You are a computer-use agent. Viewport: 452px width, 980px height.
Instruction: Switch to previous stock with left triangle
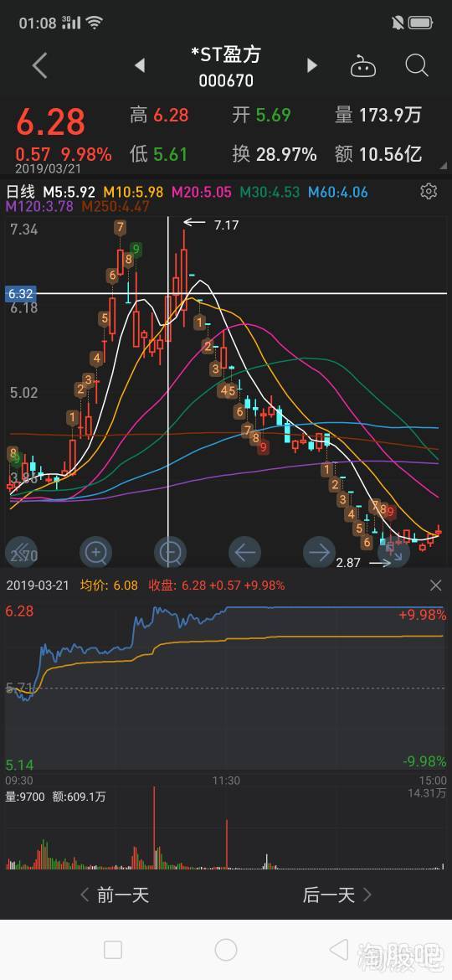(x=140, y=65)
